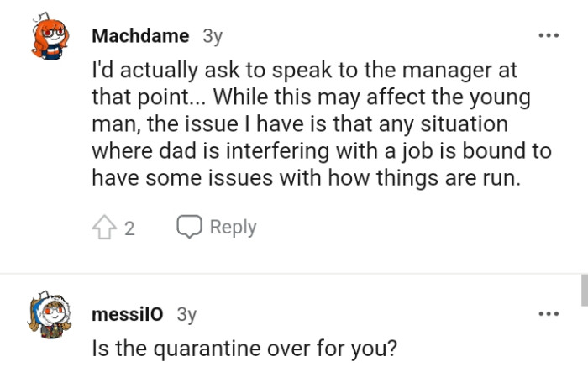Click the Reply label under Machdame's comment
Screen dimensions: 588x383
[x=233, y=227]
